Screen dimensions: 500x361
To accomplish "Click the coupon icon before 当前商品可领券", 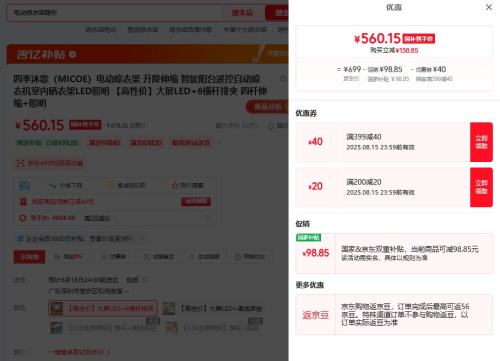I will pyautogui.click(x=23, y=202).
